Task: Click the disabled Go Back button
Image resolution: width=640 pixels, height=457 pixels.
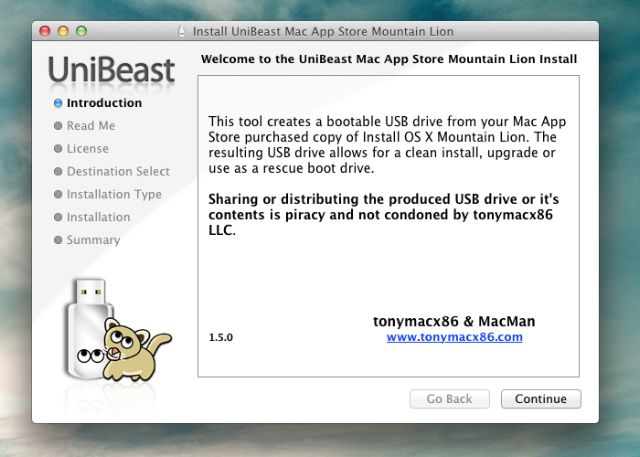Action: 449,399
